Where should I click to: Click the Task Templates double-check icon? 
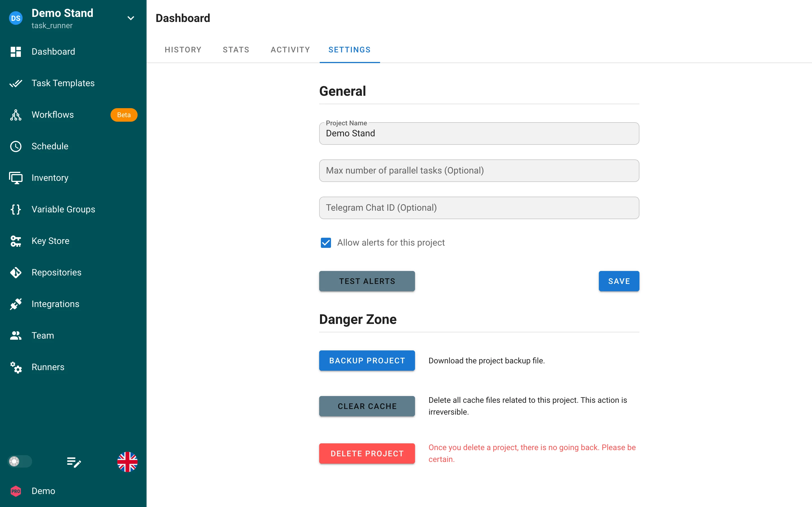16,83
